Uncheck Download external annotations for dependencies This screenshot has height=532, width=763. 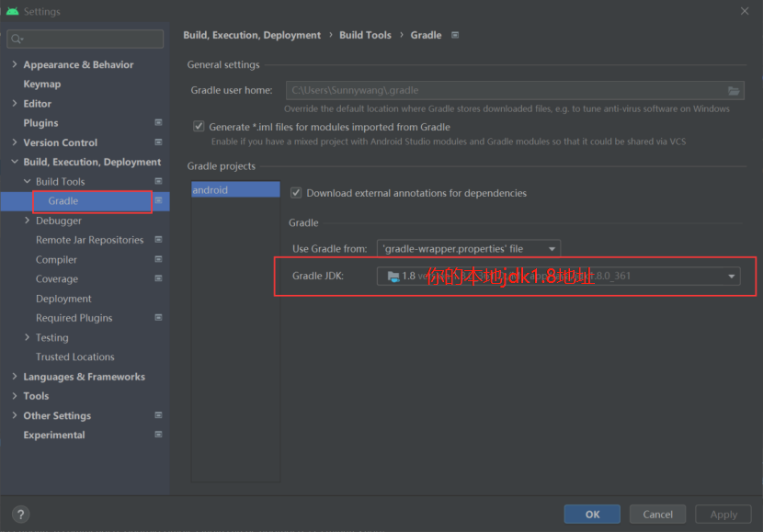click(x=295, y=193)
